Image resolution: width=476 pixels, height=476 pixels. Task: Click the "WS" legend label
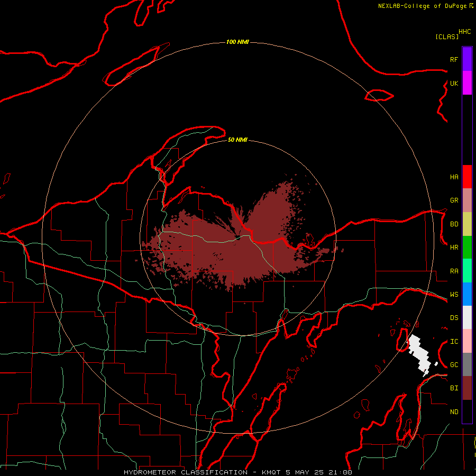(454, 295)
